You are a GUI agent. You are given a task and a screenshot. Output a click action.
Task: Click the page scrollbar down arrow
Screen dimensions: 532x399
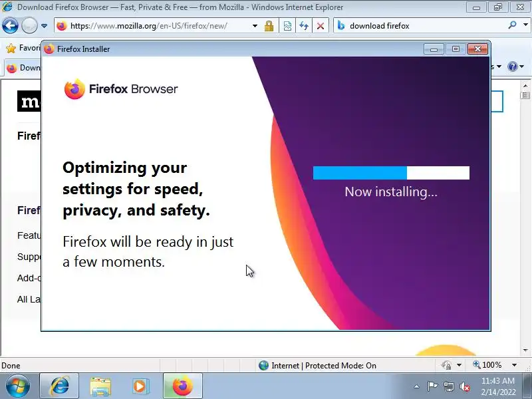[x=525, y=350]
